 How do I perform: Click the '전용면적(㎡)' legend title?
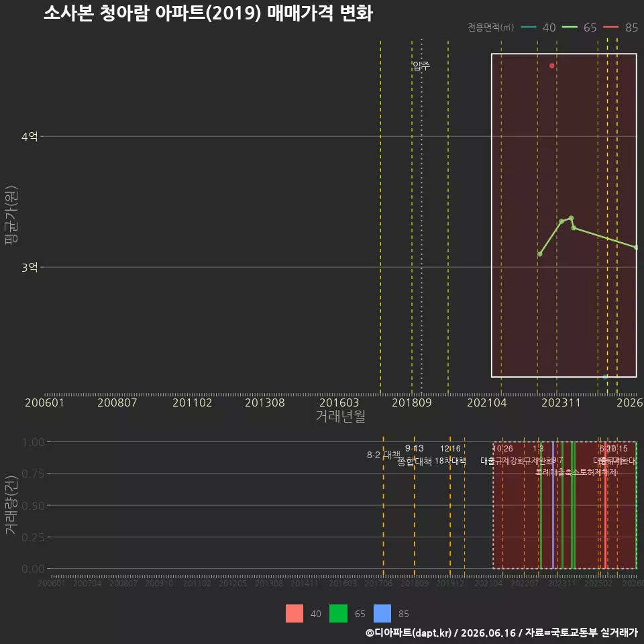491,27
